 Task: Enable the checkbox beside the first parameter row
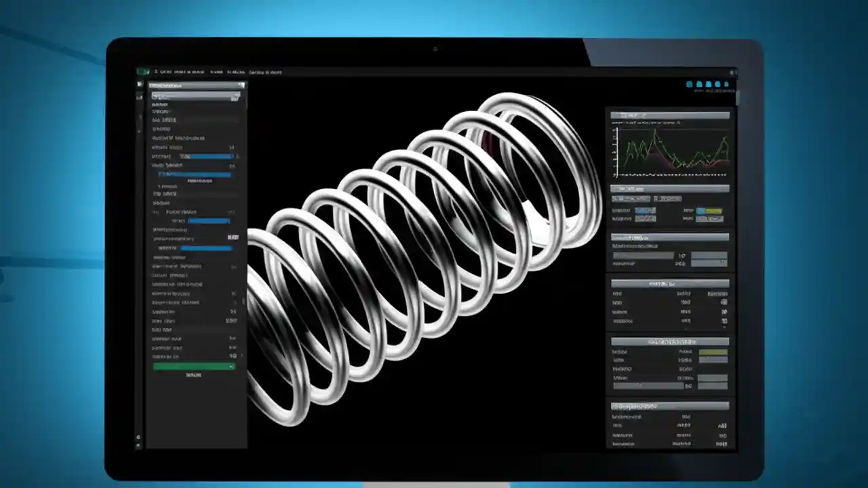click(x=232, y=148)
